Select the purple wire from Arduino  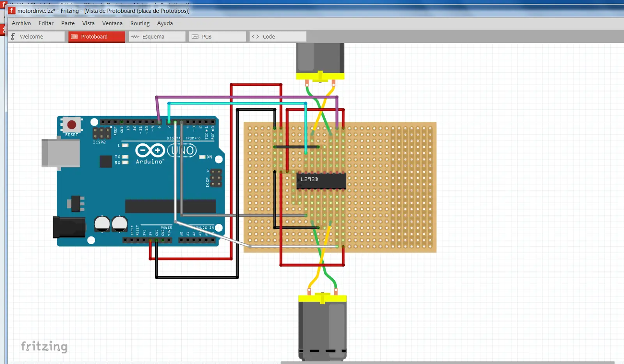[x=246, y=97]
